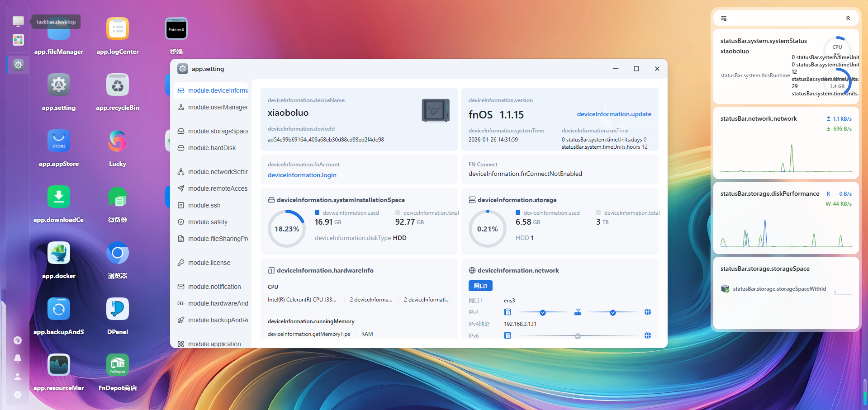868x410 pixels.
Task: Click the round icon above the bell in the taskbar
Action: [18, 340]
